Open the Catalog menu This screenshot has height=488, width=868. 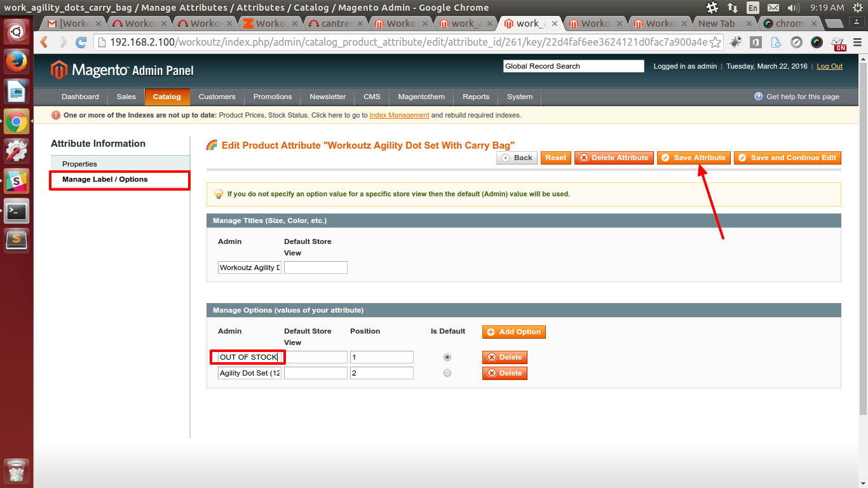pyautogui.click(x=167, y=97)
